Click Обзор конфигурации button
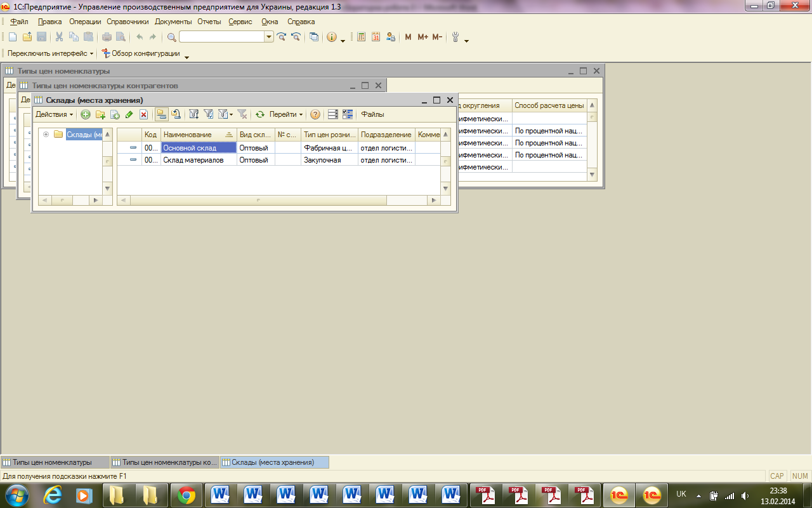This screenshot has width=812, height=508. (141, 53)
